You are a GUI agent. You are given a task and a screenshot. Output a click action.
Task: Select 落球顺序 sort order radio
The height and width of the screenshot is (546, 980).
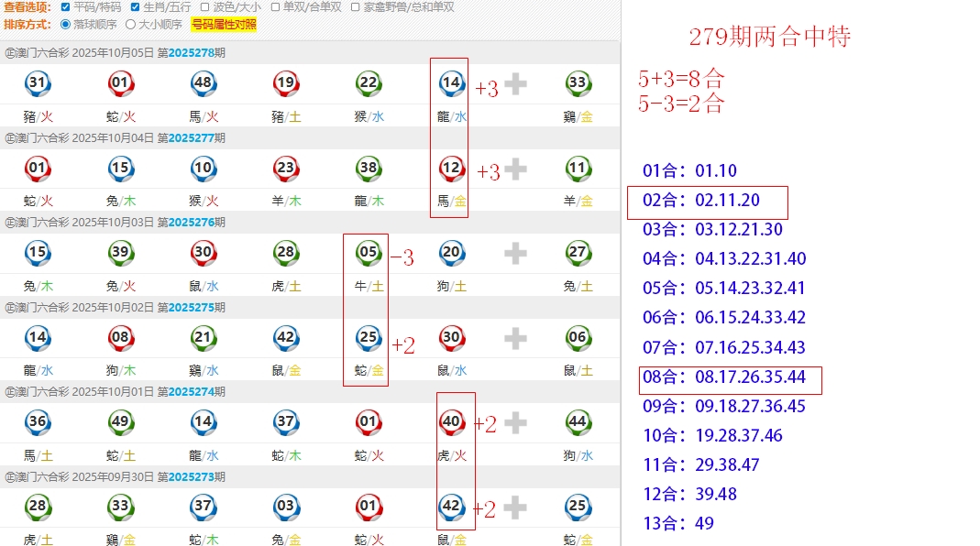pyautogui.click(x=65, y=25)
